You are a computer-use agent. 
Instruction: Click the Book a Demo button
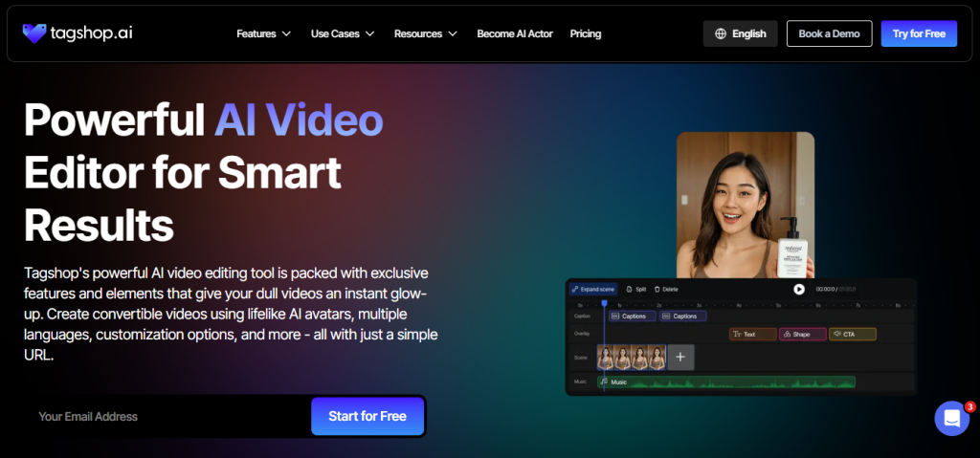(829, 33)
